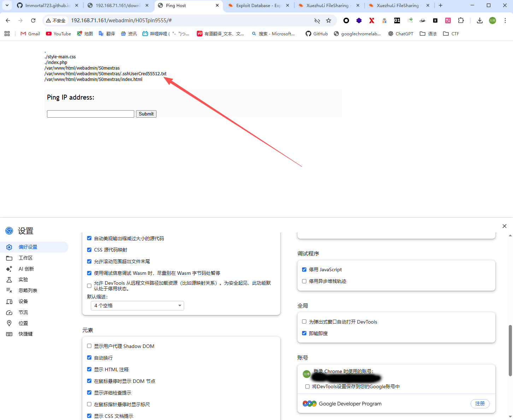The height and width of the screenshot is (420, 513).
Task: Open the bookmarks apps grid icon
Action: click(7, 34)
